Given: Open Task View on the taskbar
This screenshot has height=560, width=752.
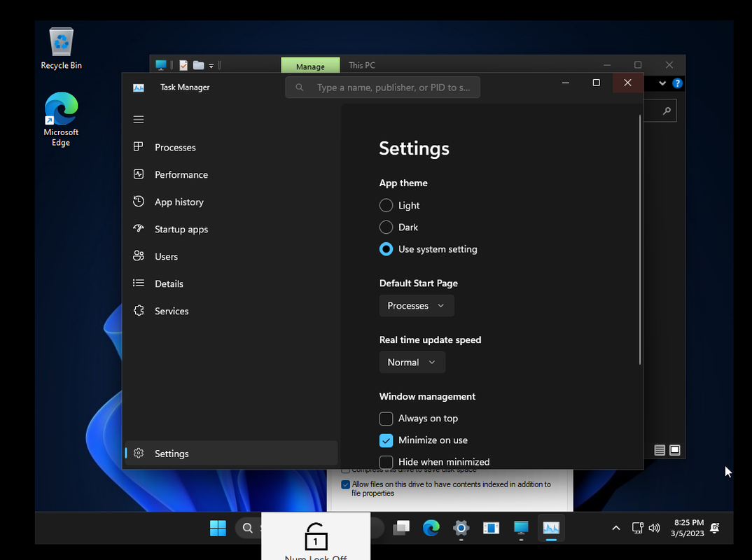Looking at the screenshot, I should pyautogui.click(x=401, y=528).
